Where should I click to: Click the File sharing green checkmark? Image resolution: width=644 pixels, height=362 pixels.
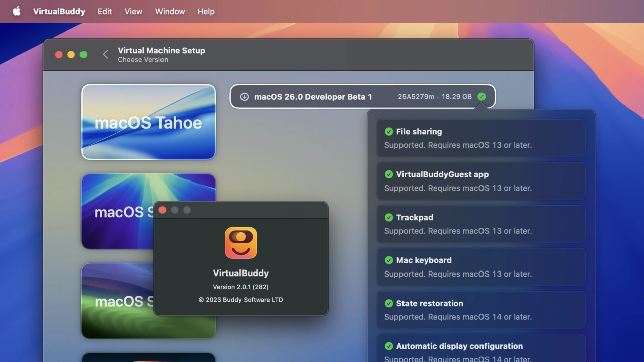coord(389,132)
